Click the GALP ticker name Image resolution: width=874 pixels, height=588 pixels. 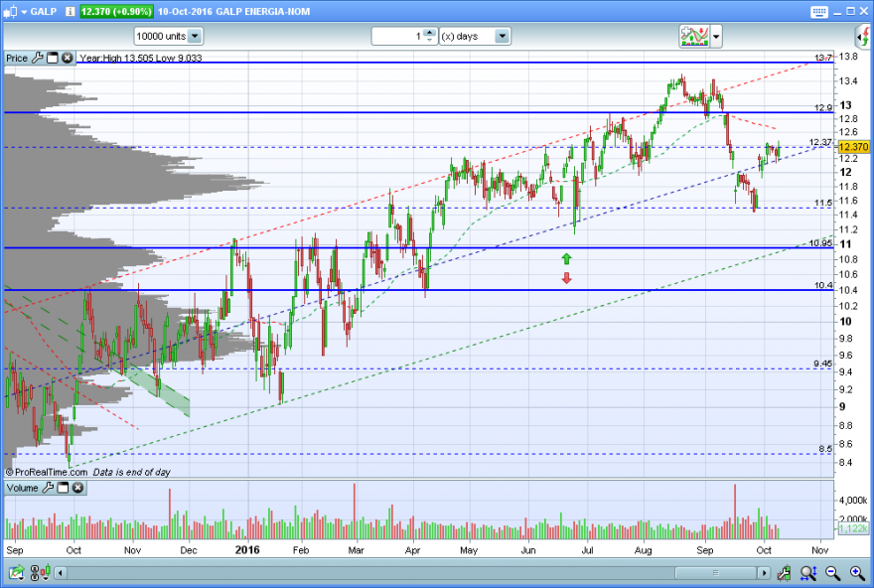[43, 11]
